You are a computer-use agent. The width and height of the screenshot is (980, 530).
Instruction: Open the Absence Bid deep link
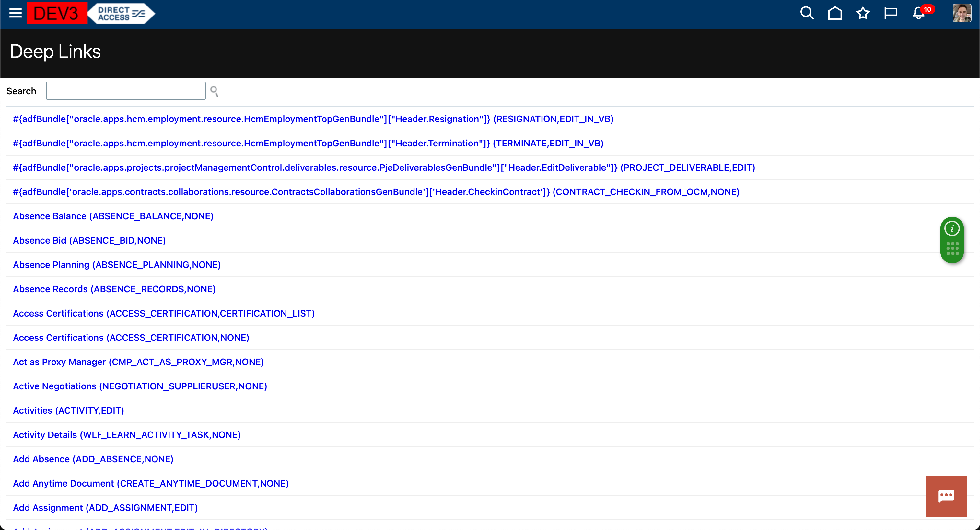tap(89, 240)
